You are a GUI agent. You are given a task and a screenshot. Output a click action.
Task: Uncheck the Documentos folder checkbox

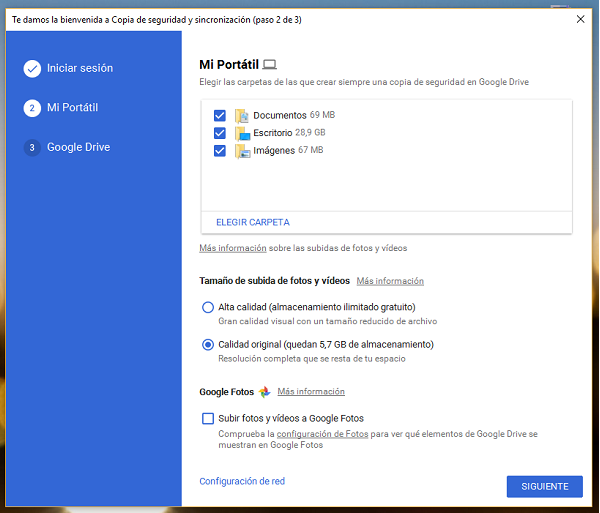[220, 115]
